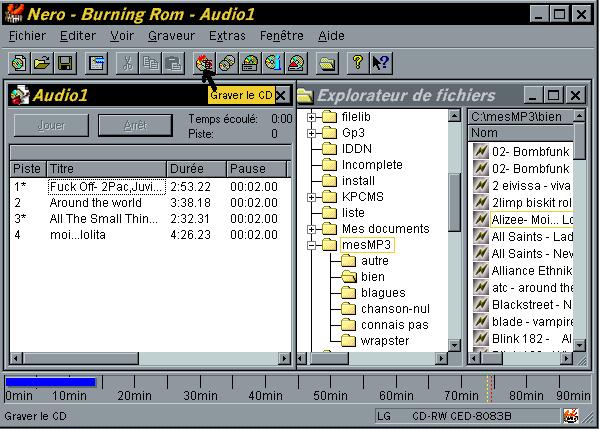Click folder tree vertical scrollbar up arrow
Viewport: 600px width, 429px height.
454,115
